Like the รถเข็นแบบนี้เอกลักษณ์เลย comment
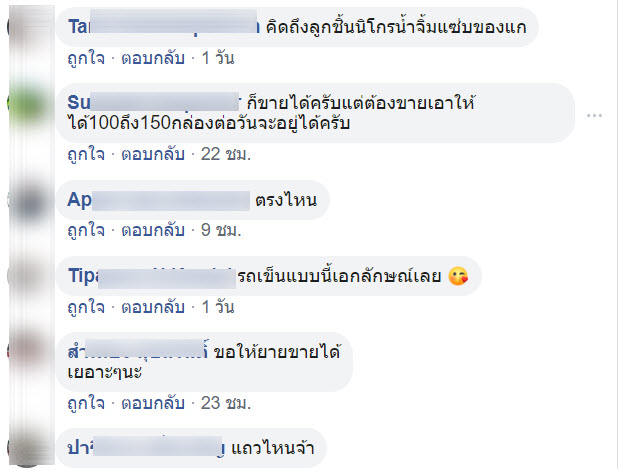This screenshot has height=469, width=618. [86, 307]
